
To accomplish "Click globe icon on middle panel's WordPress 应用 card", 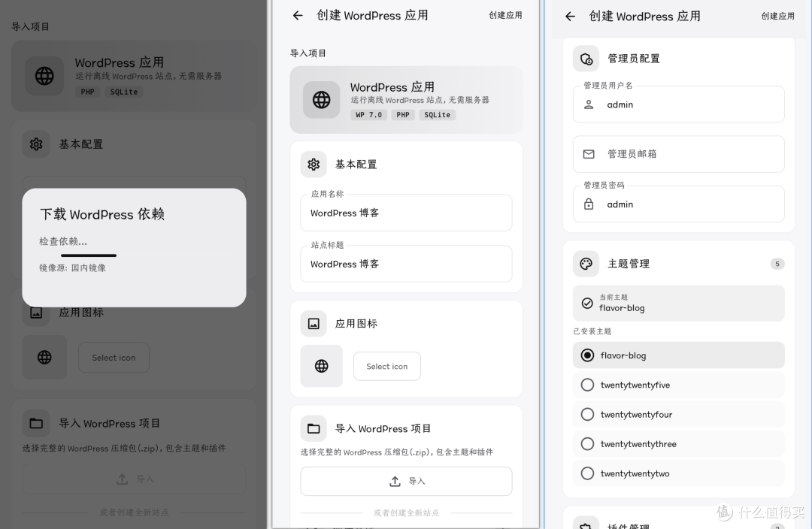I will click(322, 99).
